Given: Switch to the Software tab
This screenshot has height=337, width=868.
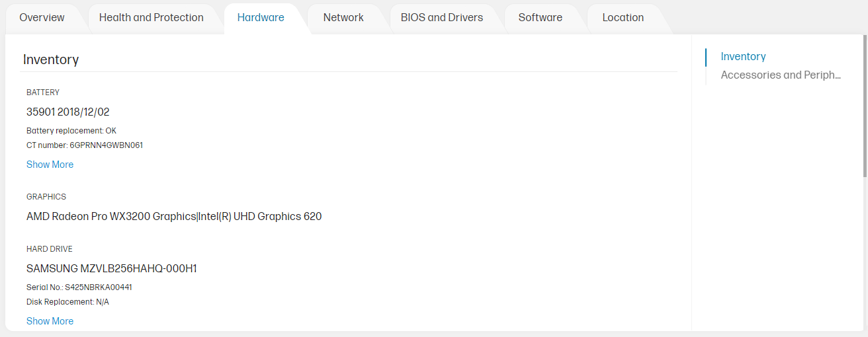Looking at the screenshot, I should pos(540,18).
